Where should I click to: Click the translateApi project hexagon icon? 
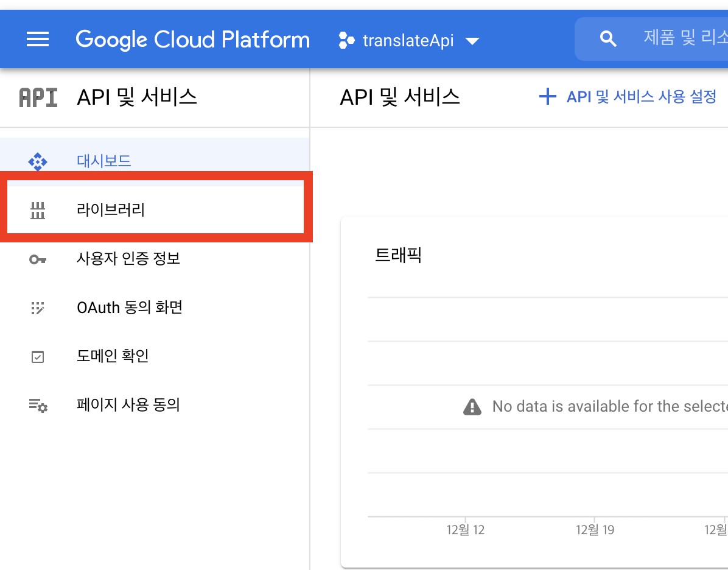346,40
